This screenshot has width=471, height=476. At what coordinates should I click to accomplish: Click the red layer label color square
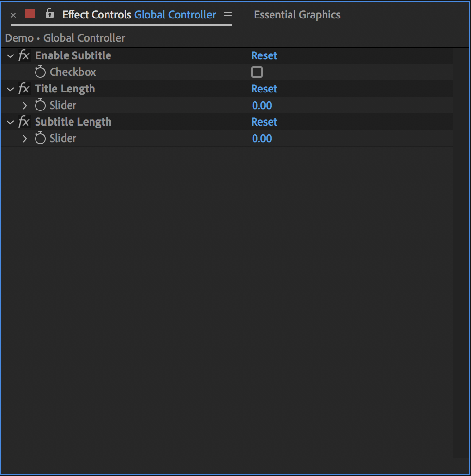point(30,14)
